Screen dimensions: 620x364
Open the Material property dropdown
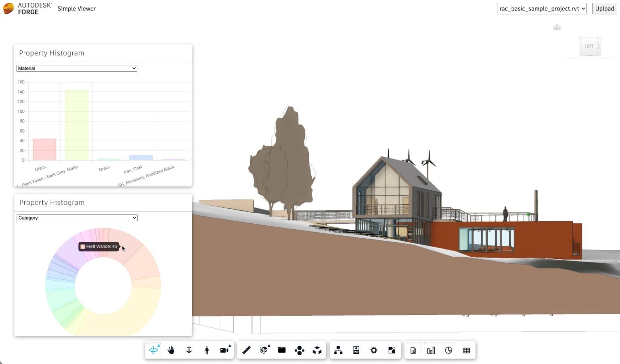pos(76,68)
